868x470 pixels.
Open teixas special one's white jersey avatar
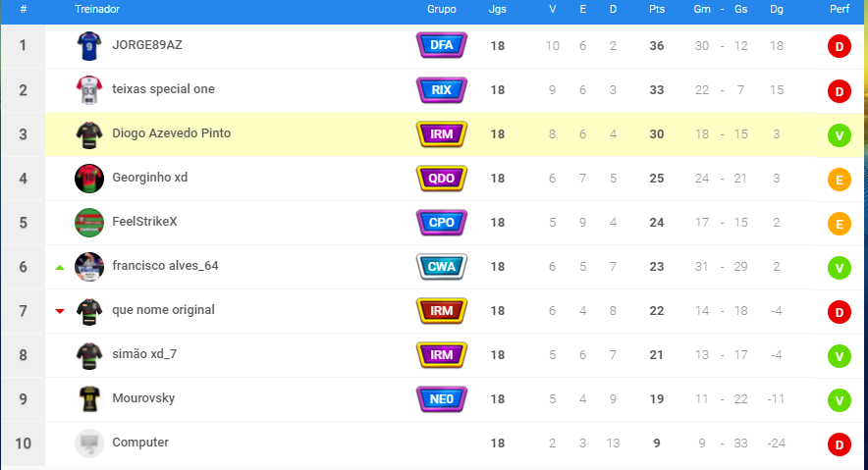(89, 90)
